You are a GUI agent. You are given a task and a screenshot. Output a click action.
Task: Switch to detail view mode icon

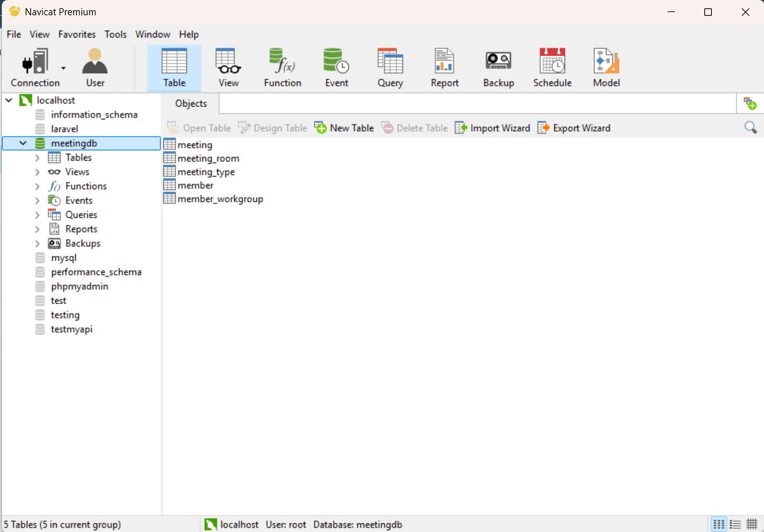735,524
